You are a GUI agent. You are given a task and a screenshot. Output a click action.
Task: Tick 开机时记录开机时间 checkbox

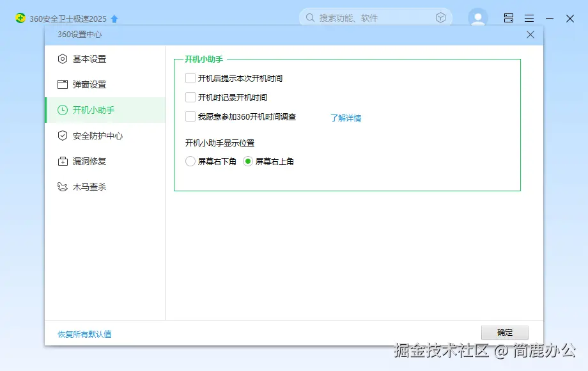pyautogui.click(x=190, y=97)
